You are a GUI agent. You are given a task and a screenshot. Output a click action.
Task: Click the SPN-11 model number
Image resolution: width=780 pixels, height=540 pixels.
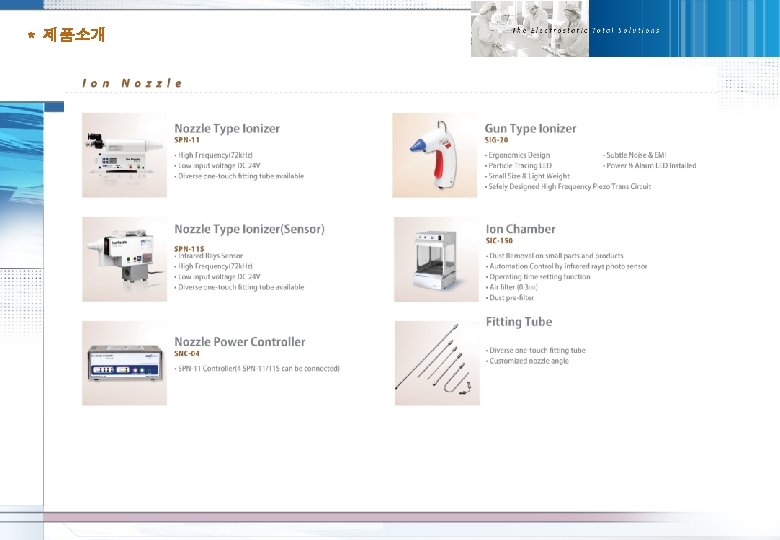[187, 140]
